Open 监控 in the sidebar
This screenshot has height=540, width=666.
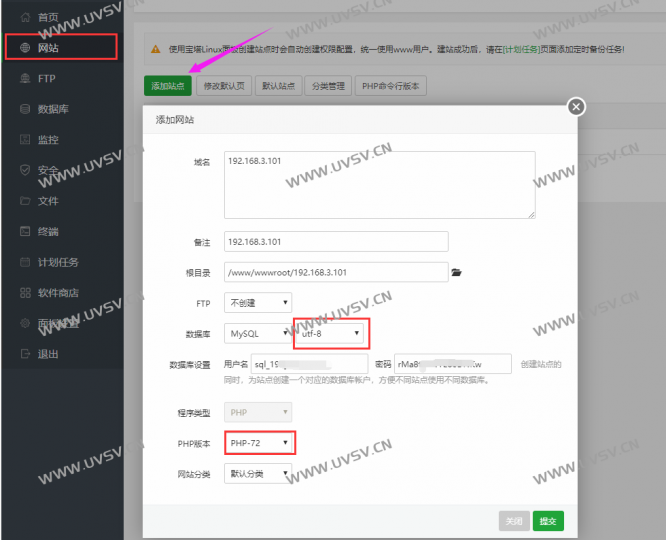click(x=48, y=140)
